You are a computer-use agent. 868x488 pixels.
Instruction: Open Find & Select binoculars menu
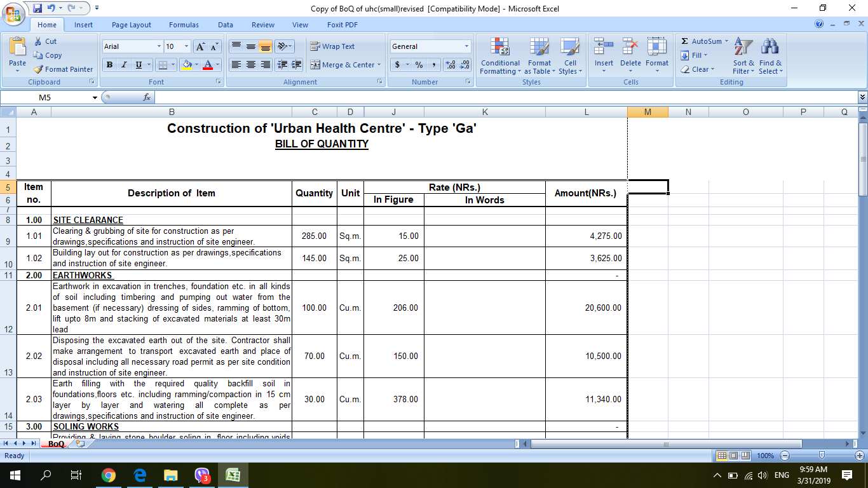pos(770,56)
